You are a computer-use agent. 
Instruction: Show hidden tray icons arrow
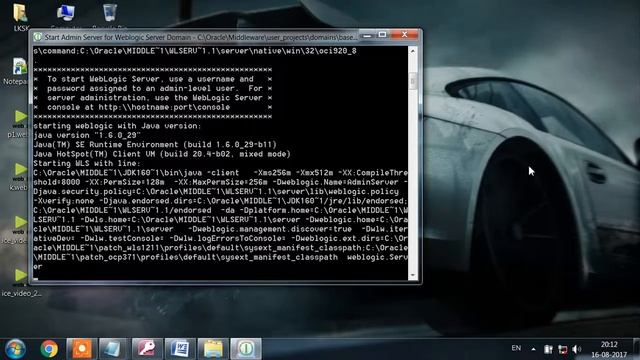(x=533, y=349)
